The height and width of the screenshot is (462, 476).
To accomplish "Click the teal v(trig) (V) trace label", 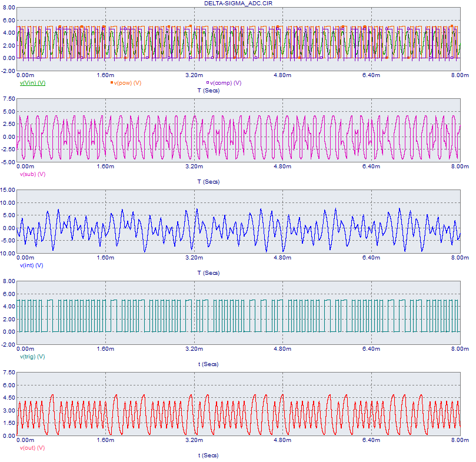I will point(32,357).
